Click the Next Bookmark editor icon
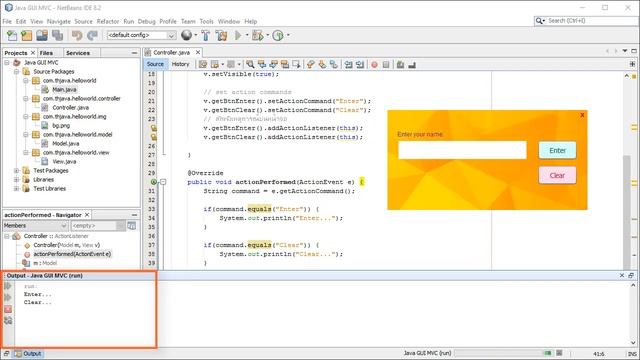Viewport: 640px width, 360px height. [322, 64]
